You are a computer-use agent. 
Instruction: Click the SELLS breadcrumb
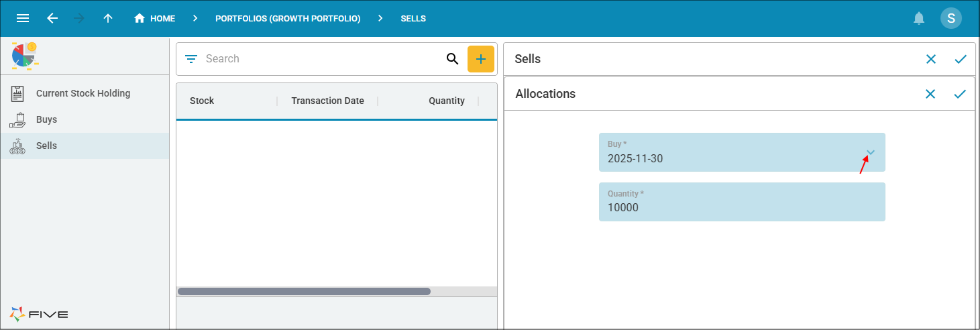click(x=413, y=19)
